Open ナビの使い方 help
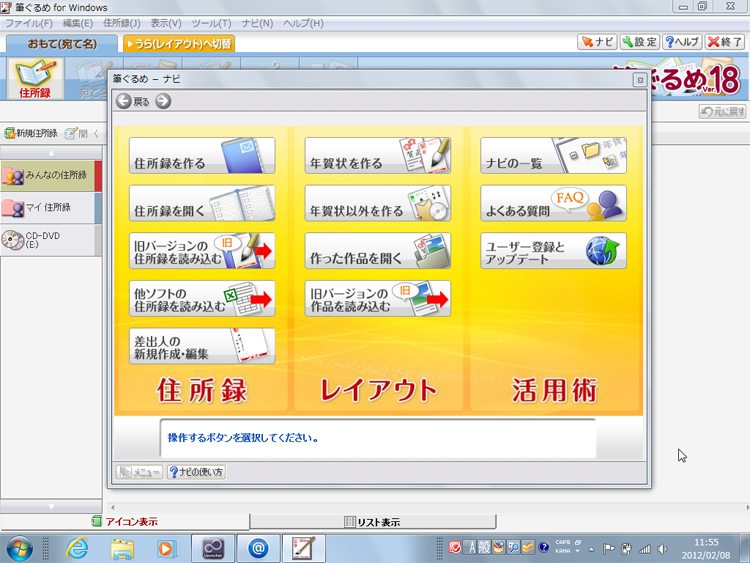 coord(197,472)
